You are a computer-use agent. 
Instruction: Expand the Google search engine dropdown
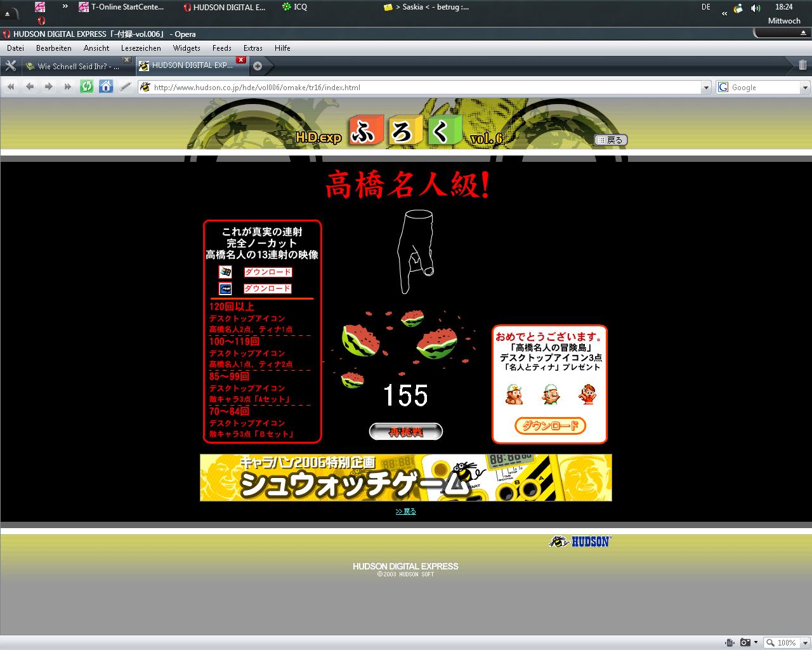pyautogui.click(x=806, y=88)
